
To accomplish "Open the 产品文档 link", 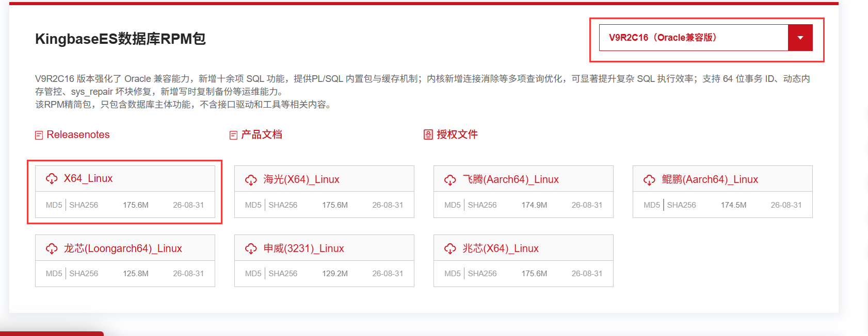I will point(262,135).
